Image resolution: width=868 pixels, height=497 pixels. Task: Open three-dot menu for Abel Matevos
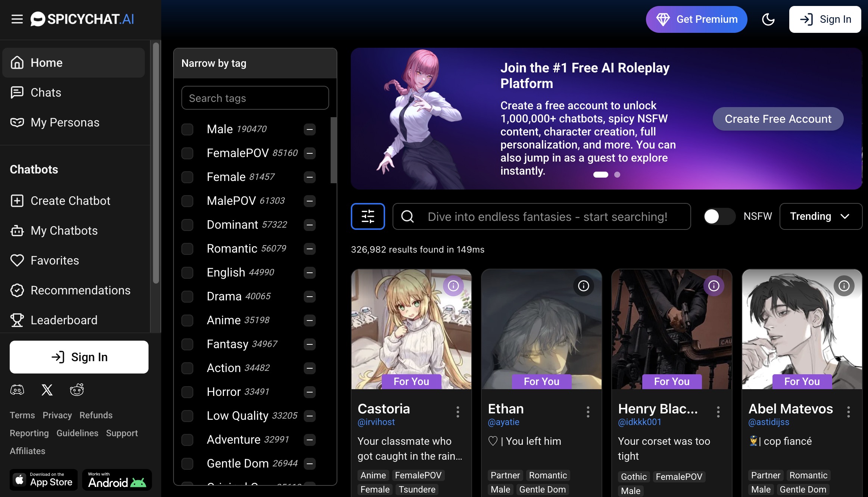848,412
